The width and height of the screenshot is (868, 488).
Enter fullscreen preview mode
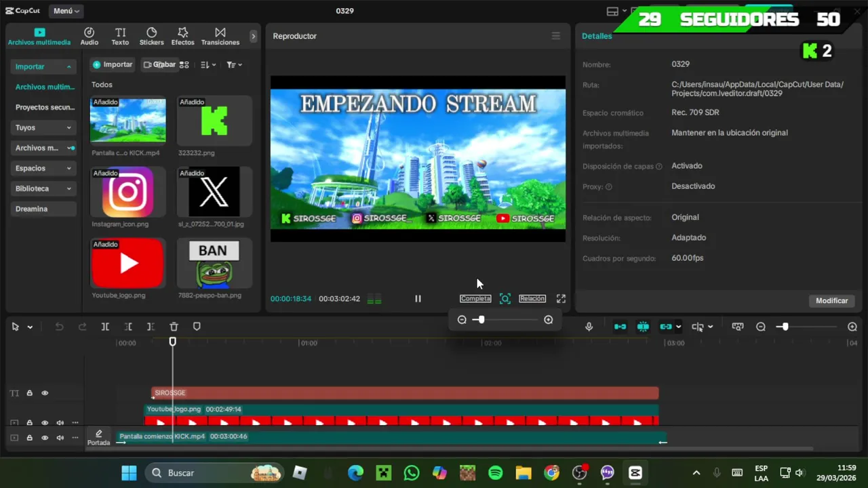pos(561,298)
